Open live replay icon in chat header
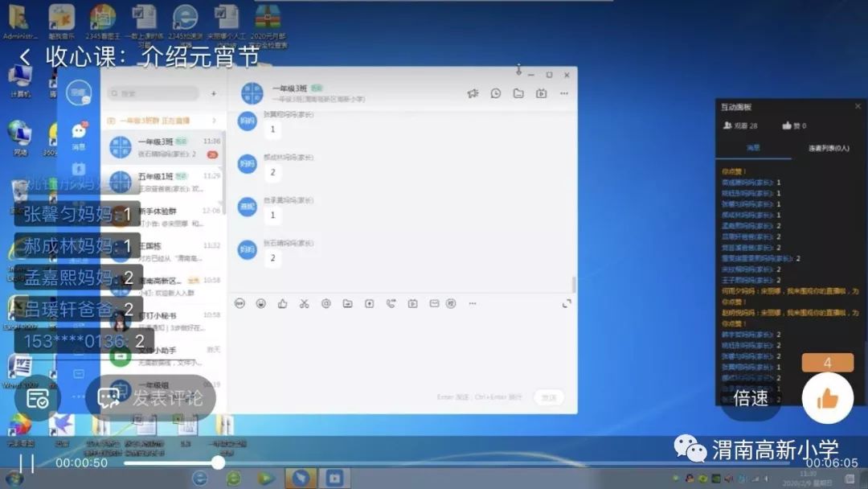The width and height of the screenshot is (868, 489). tap(541, 93)
